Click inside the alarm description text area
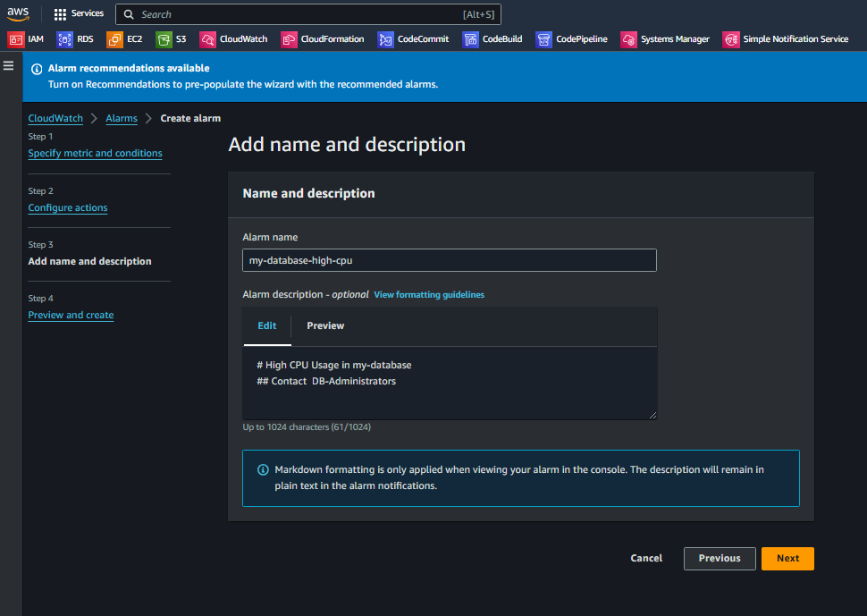This screenshot has width=867, height=616. click(x=450, y=384)
